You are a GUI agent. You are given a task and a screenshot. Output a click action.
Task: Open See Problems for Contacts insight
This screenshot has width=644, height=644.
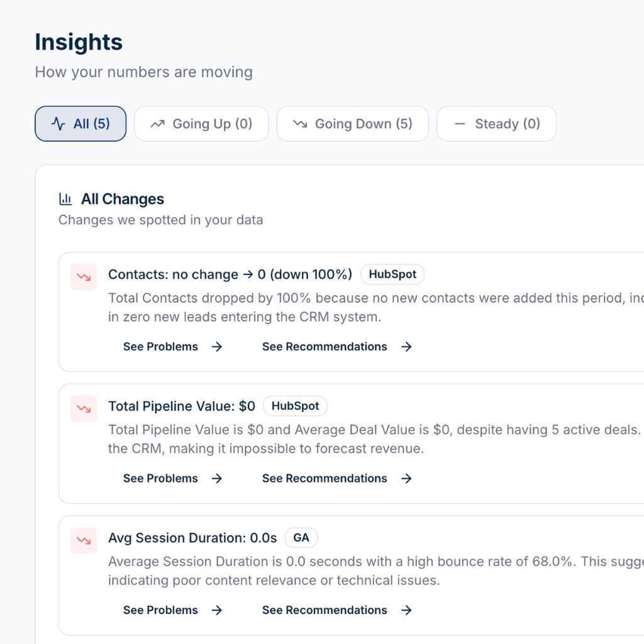160,347
